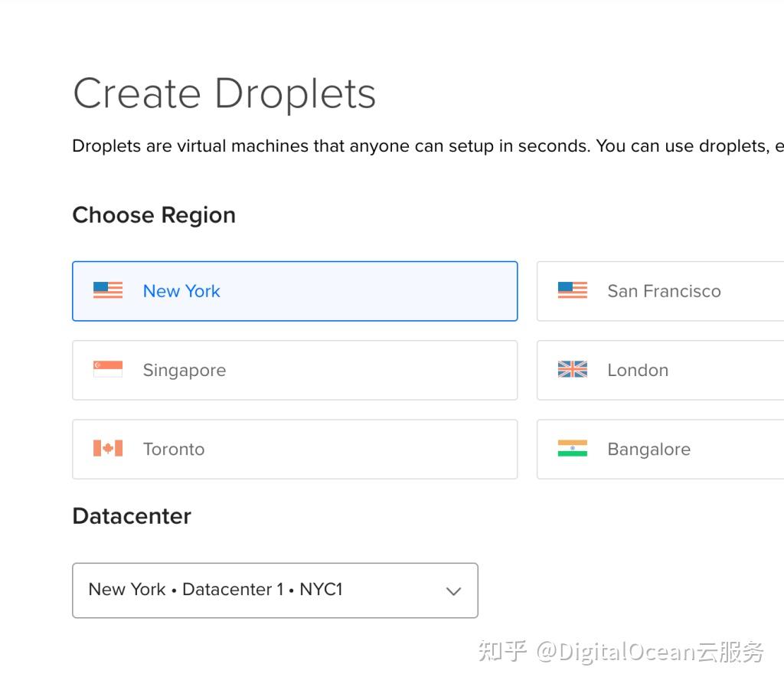The height and width of the screenshot is (687, 784).
Task: Select the Singapore region
Action: coord(295,370)
